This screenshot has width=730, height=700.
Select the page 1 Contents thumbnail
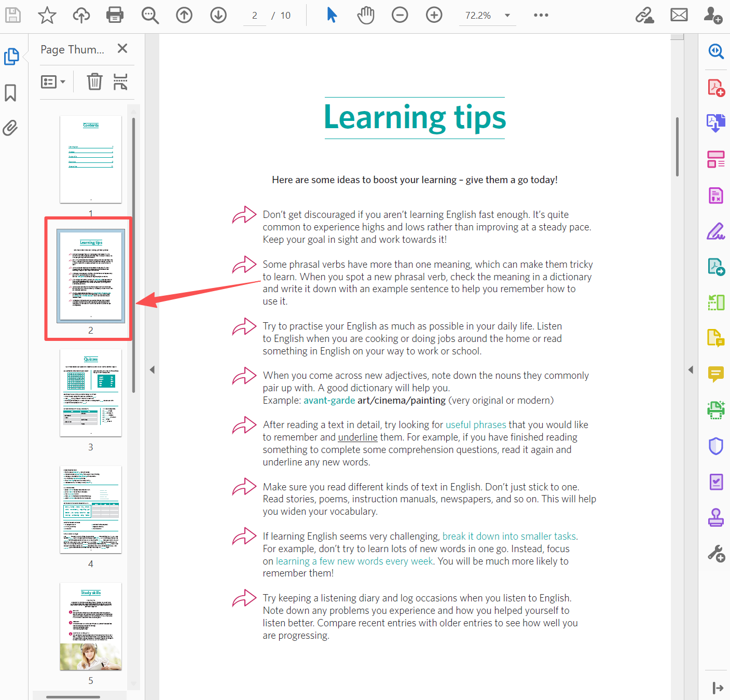pos(91,159)
